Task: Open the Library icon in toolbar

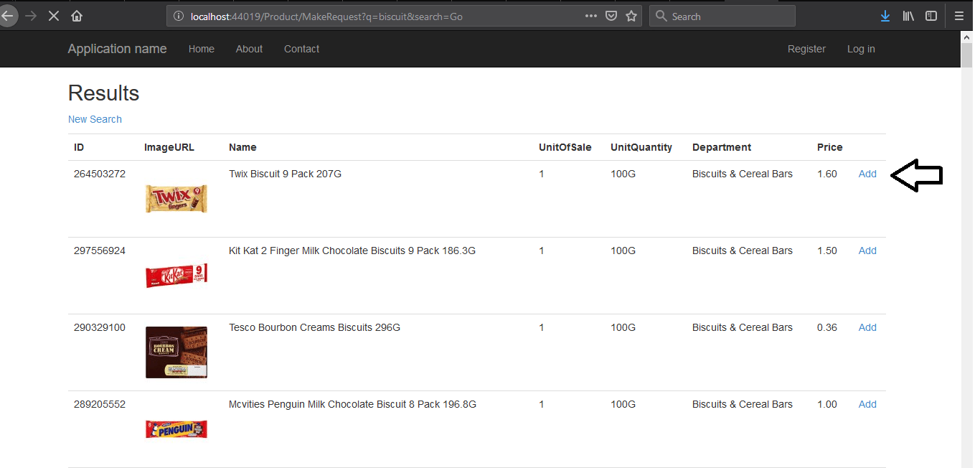Action: click(908, 16)
